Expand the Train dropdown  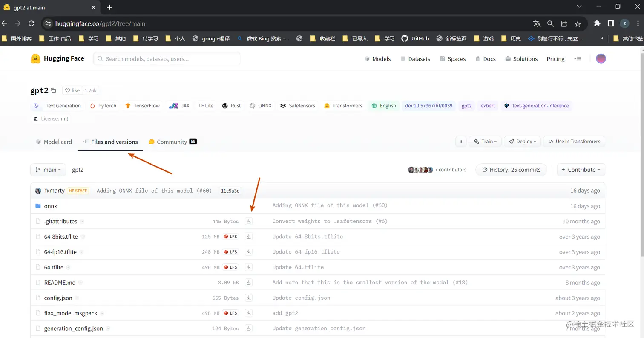485,142
